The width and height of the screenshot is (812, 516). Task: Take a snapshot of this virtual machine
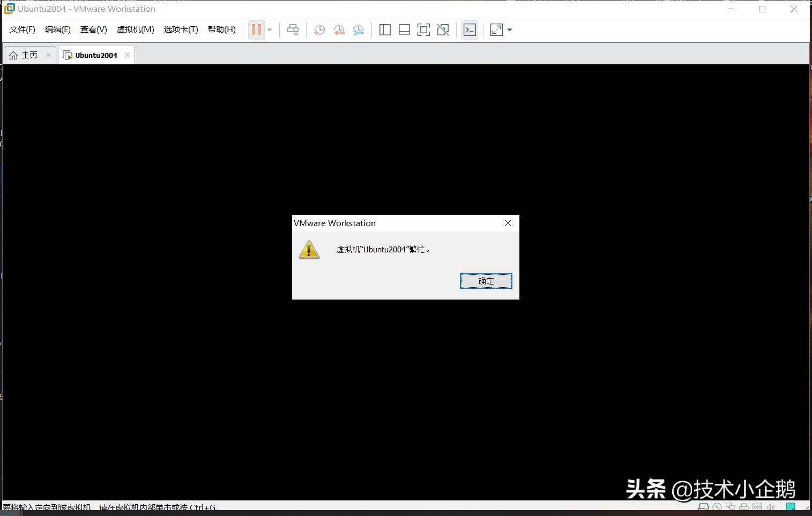click(319, 30)
